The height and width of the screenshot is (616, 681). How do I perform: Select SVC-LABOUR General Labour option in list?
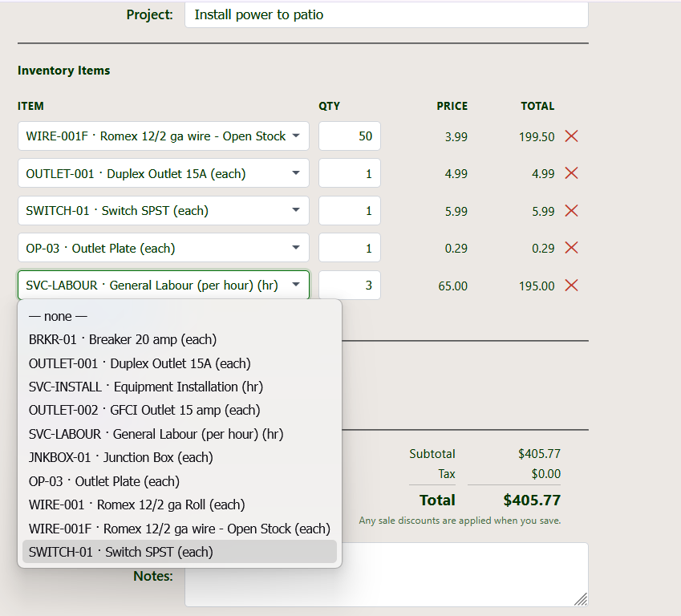click(180, 435)
